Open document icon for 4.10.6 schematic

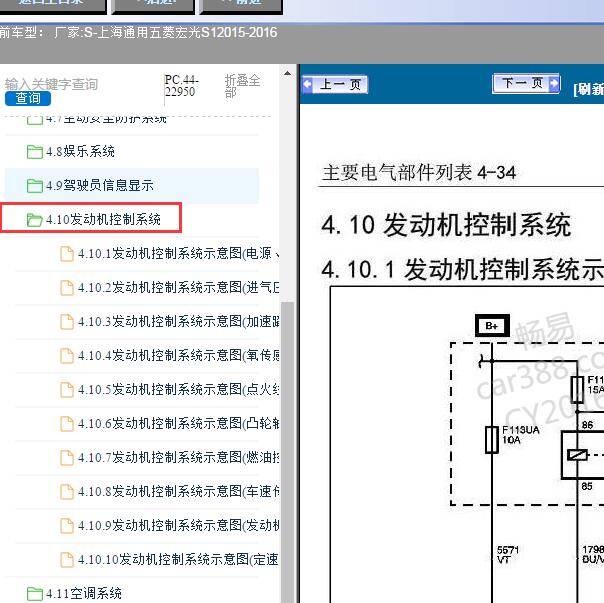point(67,424)
